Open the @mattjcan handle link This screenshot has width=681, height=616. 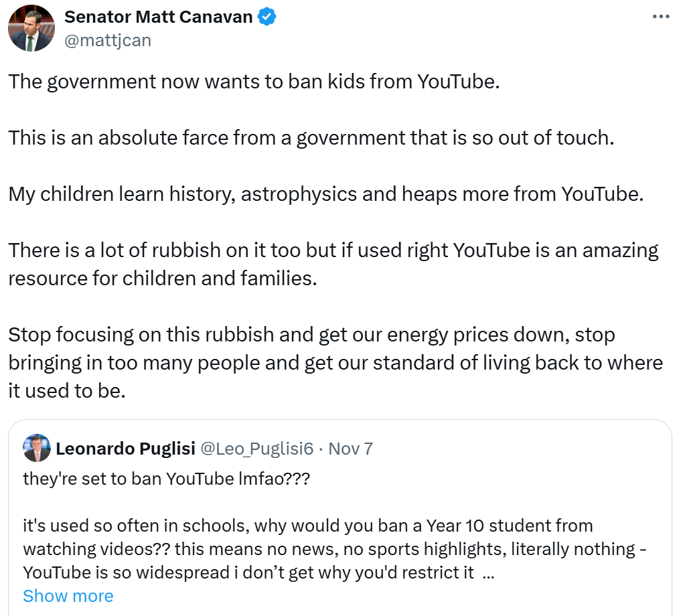point(107,40)
